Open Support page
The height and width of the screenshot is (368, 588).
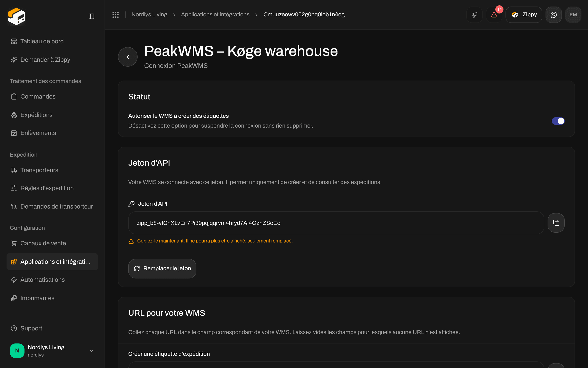pyautogui.click(x=52, y=328)
